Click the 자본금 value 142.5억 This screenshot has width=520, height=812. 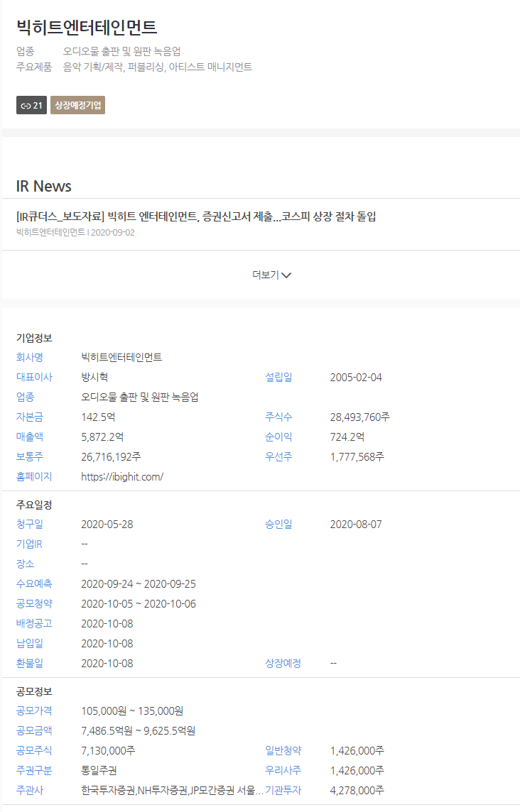[98, 417]
